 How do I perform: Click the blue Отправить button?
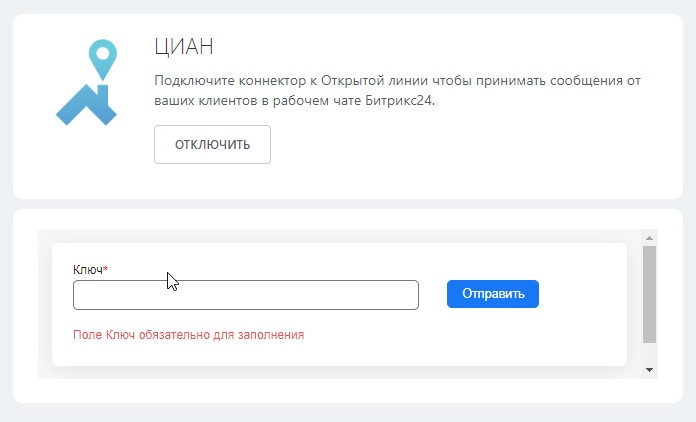[493, 294]
